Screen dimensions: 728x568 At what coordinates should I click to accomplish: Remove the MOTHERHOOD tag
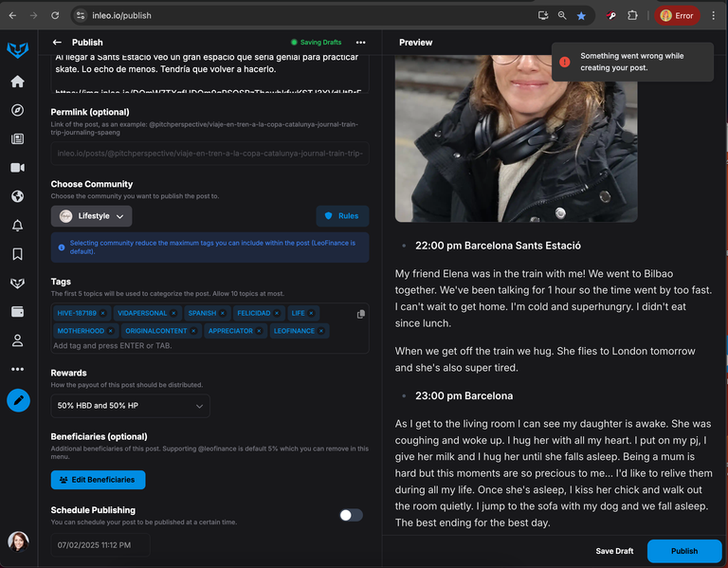(111, 331)
